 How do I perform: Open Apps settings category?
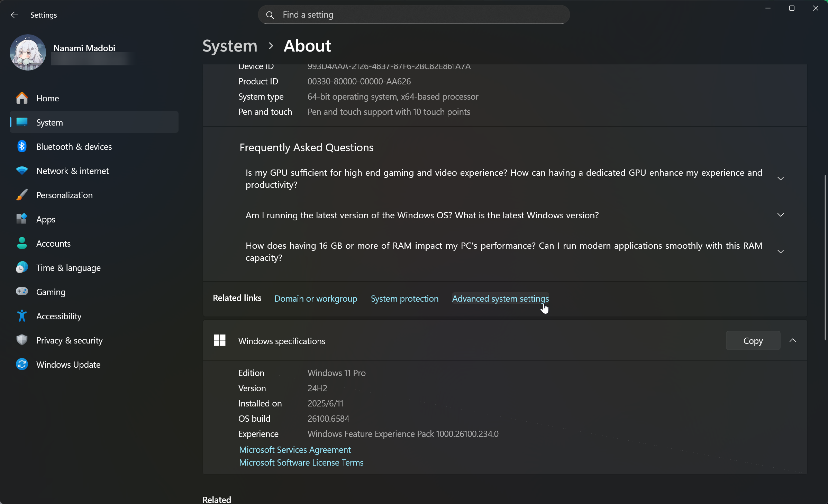[x=94, y=219]
